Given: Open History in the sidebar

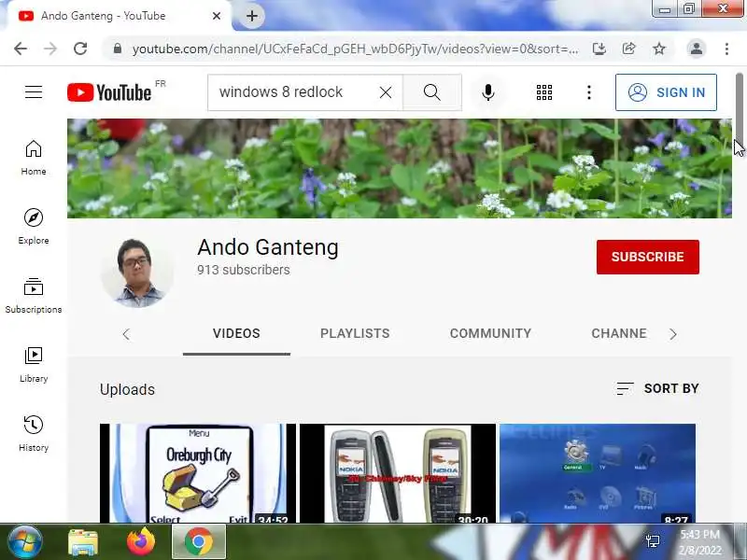Looking at the screenshot, I should pyautogui.click(x=34, y=434).
